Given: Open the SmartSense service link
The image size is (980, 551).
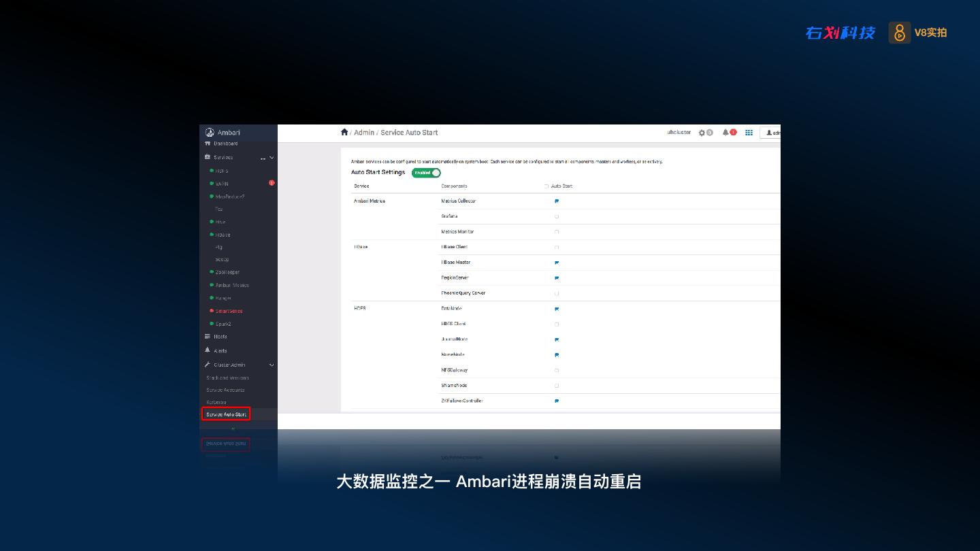Looking at the screenshot, I should 229,311.
